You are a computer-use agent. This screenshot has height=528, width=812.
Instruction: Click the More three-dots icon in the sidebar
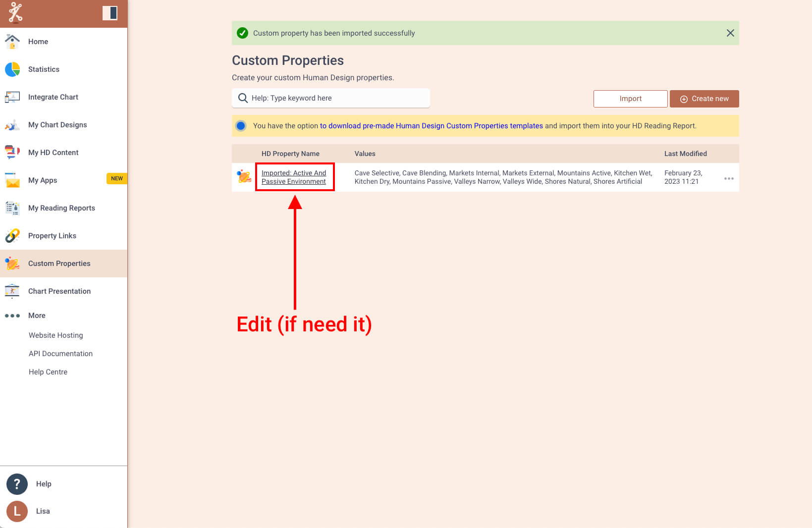[12, 316]
